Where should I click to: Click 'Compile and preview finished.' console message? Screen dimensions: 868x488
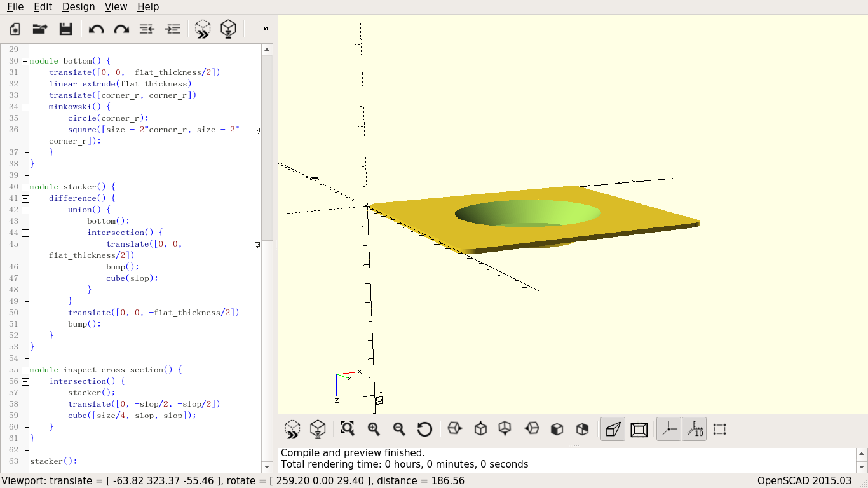tap(353, 453)
